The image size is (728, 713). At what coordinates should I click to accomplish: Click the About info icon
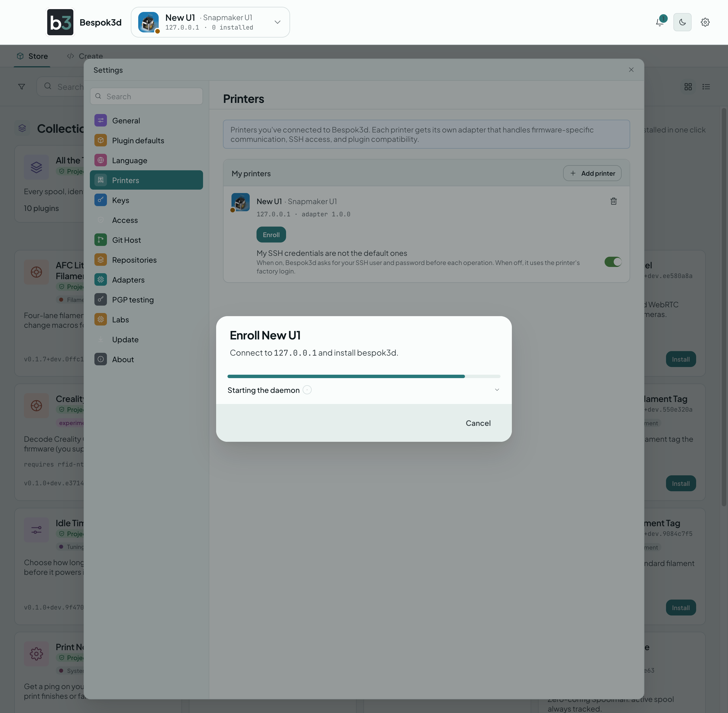[x=100, y=359]
